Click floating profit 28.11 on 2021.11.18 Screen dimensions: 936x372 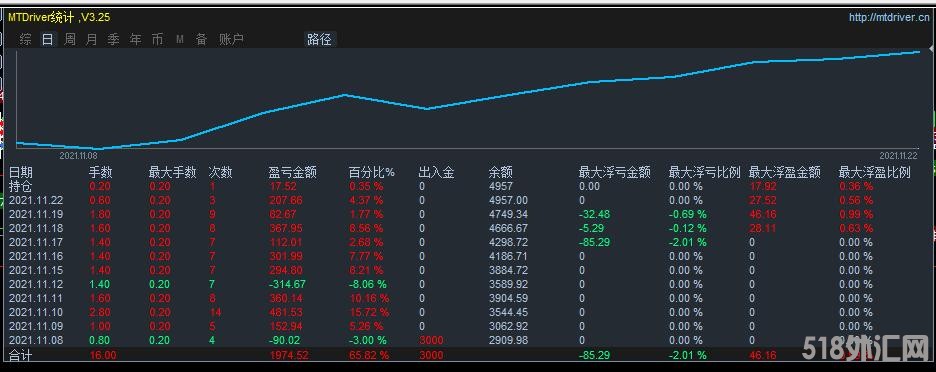[x=763, y=228]
